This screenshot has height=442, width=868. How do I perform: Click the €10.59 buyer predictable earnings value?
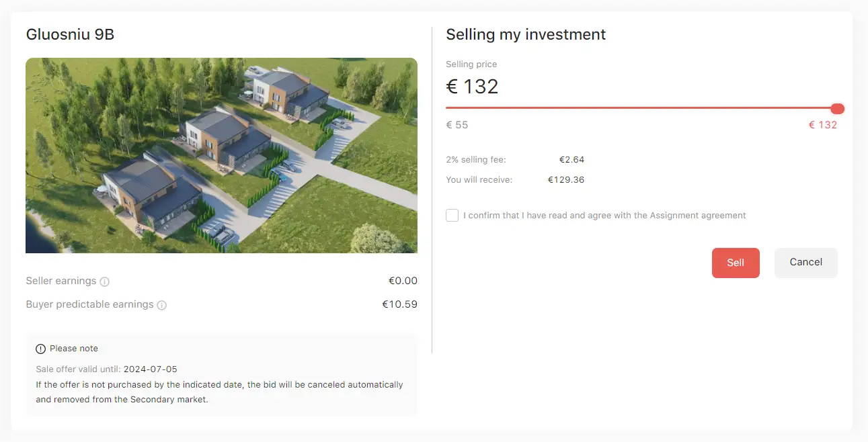pyautogui.click(x=399, y=304)
